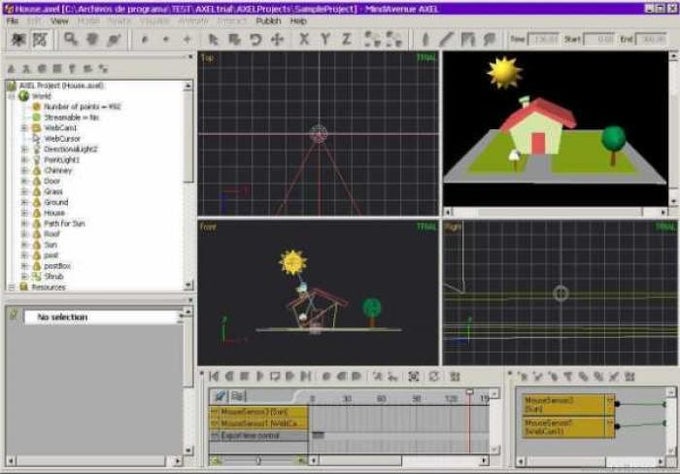Select the four-arrow move tool
Screen dimensions: 680x474
[277, 39]
